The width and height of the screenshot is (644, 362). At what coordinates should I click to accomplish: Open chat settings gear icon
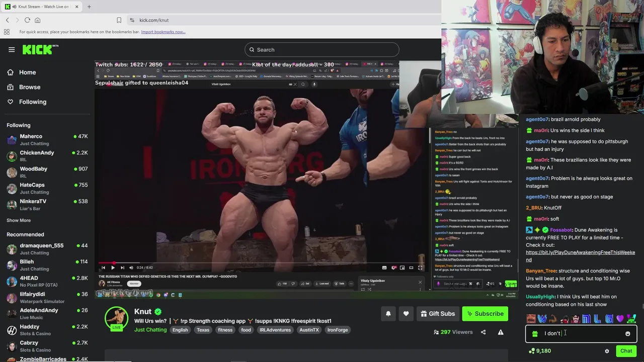607,351
